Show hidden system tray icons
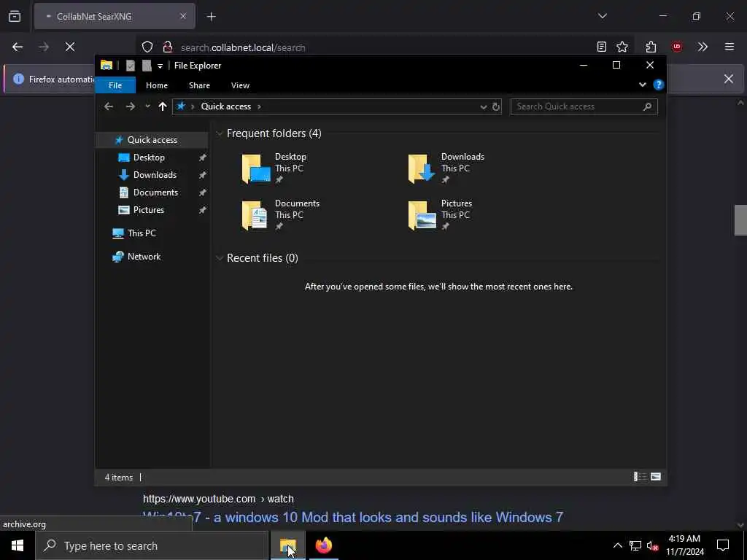Screen dimensions: 747x560 click(x=617, y=545)
